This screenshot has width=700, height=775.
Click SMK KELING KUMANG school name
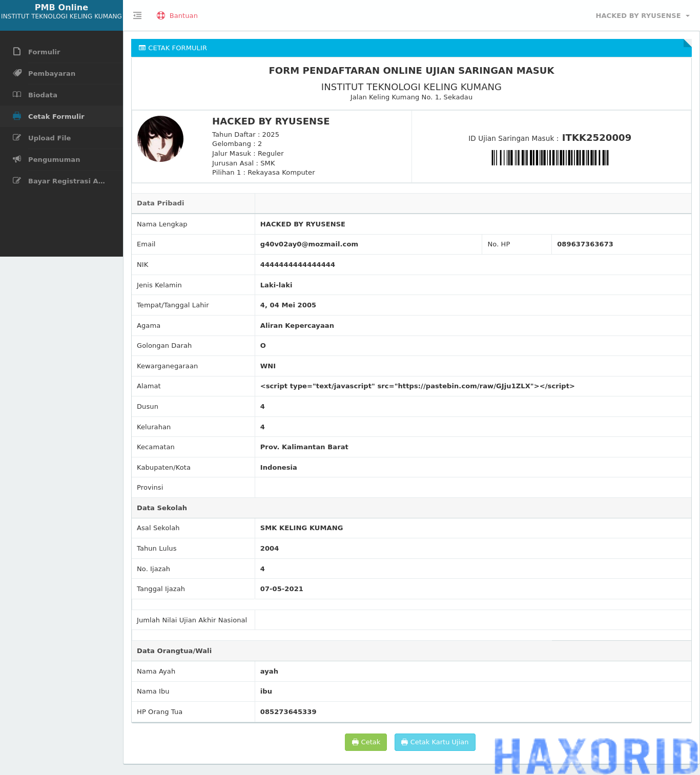click(302, 528)
